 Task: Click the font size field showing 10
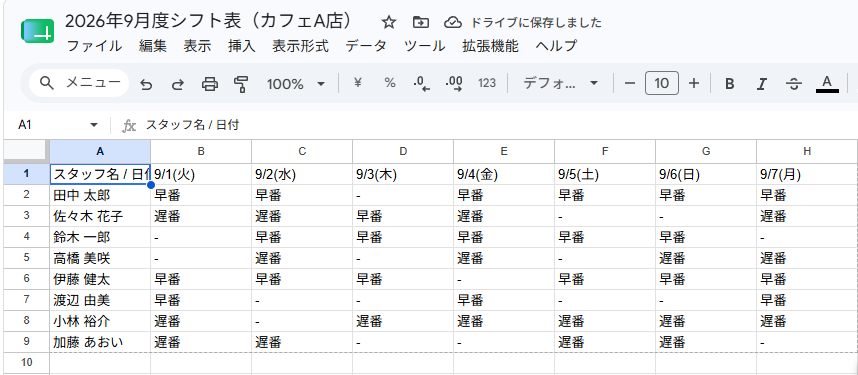[x=662, y=83]
